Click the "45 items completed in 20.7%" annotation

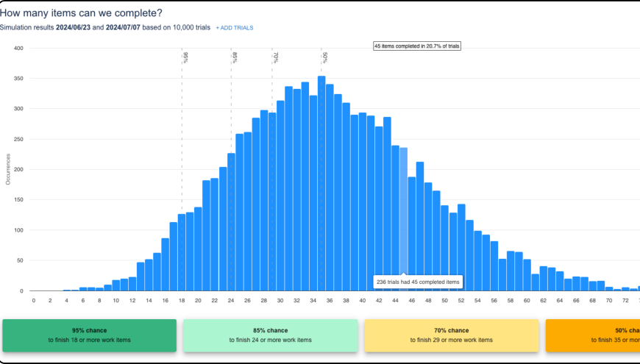(x=417, y=46)
